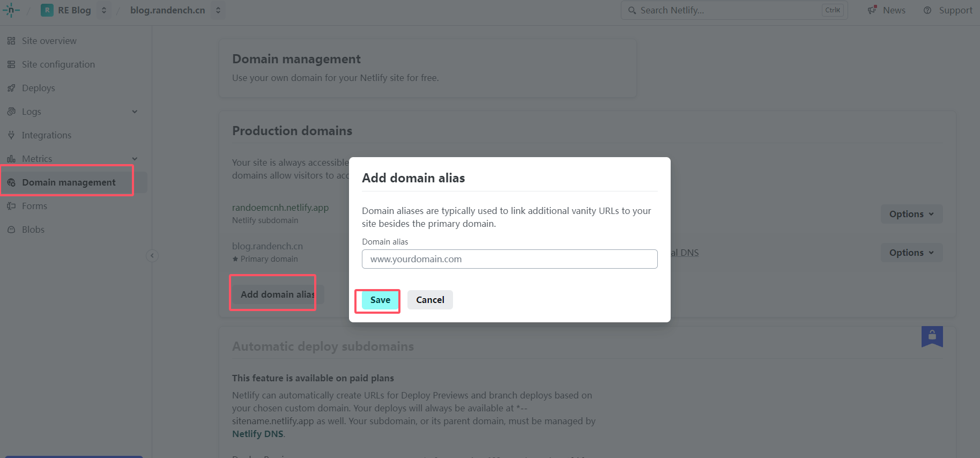Follow the Netlify DNS link

pyautogui.click(x=257, y=434)
